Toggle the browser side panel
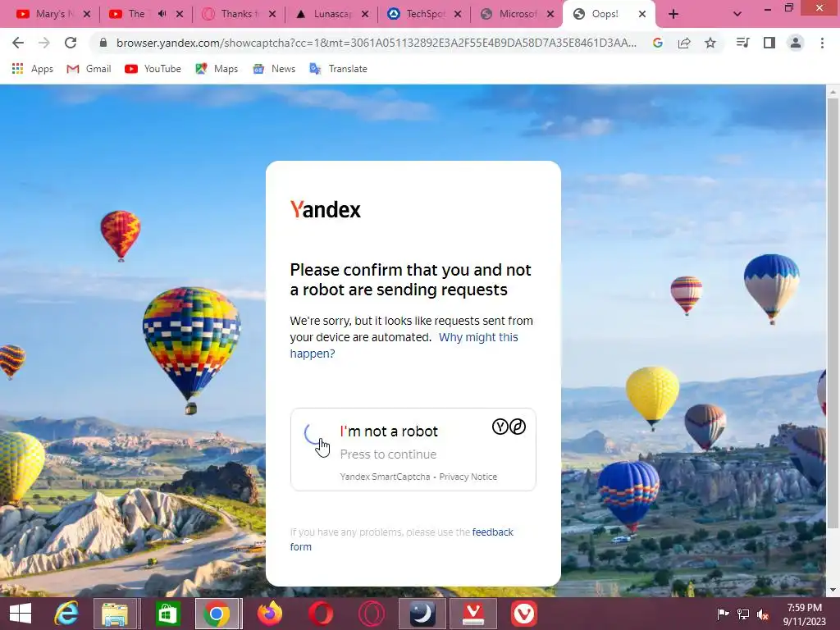 (x=769, y=43)
